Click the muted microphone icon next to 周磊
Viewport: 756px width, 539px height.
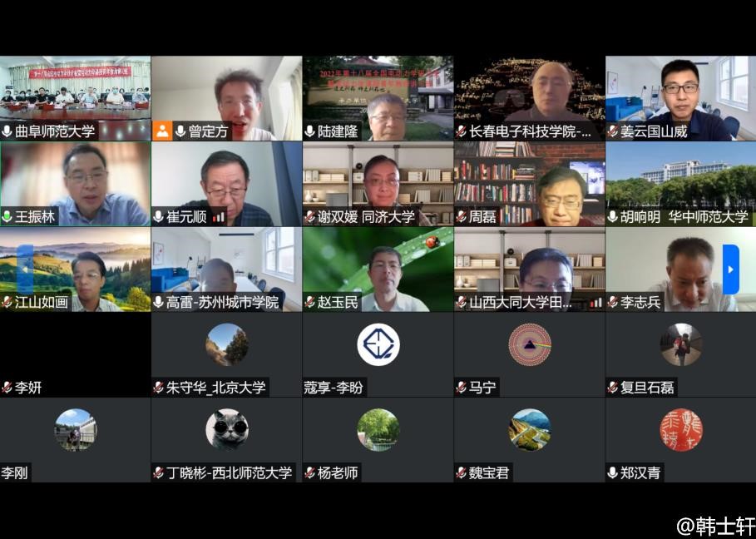462,217
